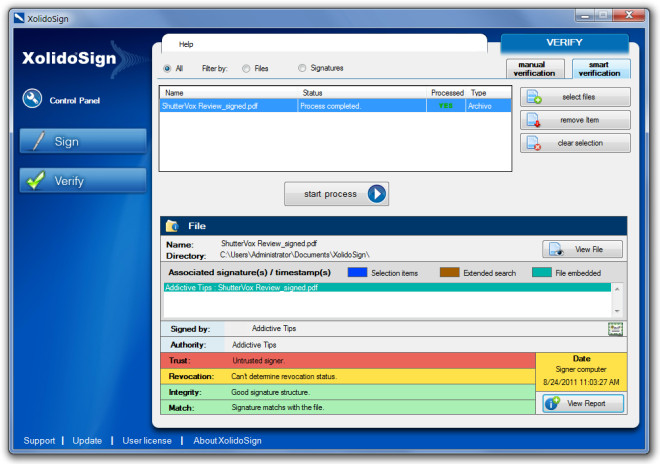Click the select files button
Screen dimensions: 660x464
pos(575,97)
